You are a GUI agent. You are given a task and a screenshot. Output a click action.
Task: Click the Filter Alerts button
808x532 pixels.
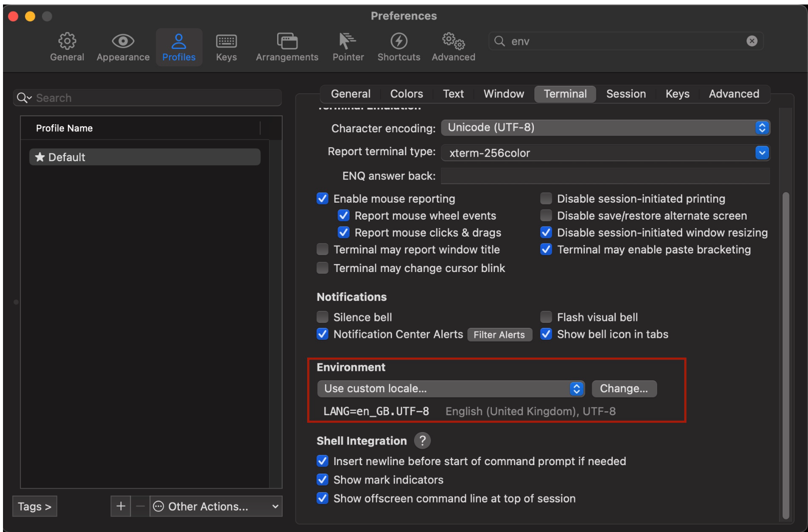coord(499,335)
